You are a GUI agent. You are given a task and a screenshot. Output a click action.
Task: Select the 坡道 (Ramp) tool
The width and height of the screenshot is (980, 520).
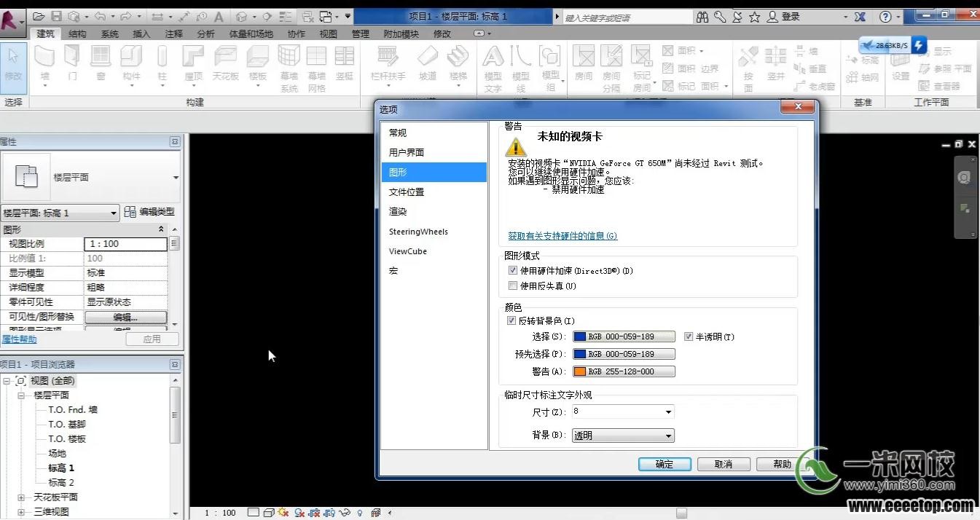428,63
